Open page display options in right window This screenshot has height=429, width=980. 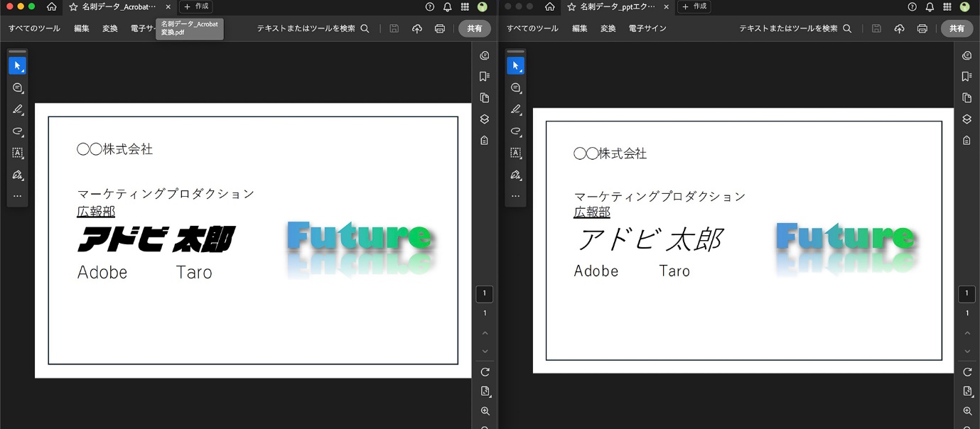tap(967, 391)
